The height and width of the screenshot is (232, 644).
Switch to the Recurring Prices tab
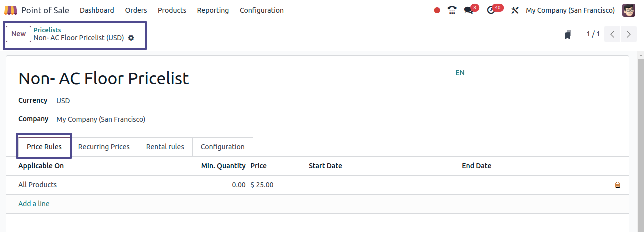pyautogui.click(x=104, y=147)
